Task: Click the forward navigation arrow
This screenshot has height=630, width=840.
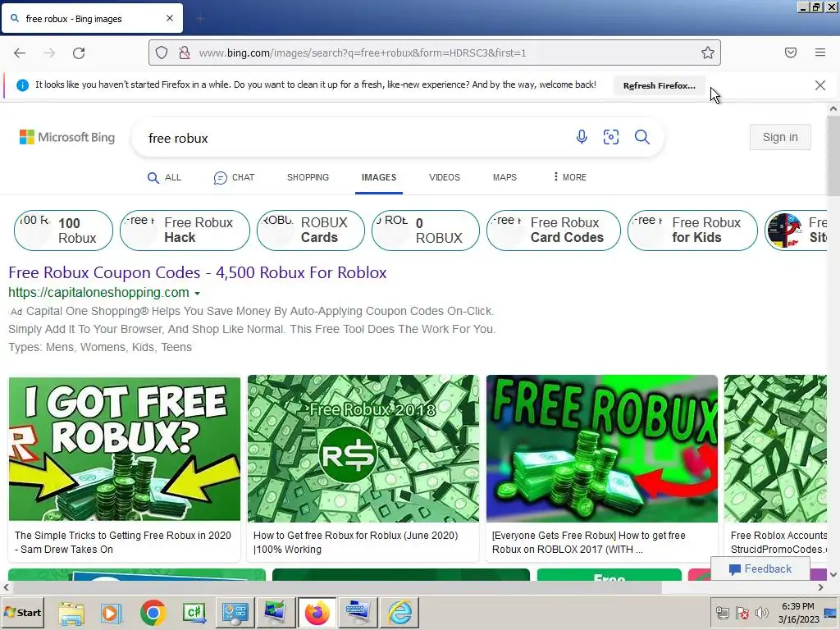Action: (49, 53)
